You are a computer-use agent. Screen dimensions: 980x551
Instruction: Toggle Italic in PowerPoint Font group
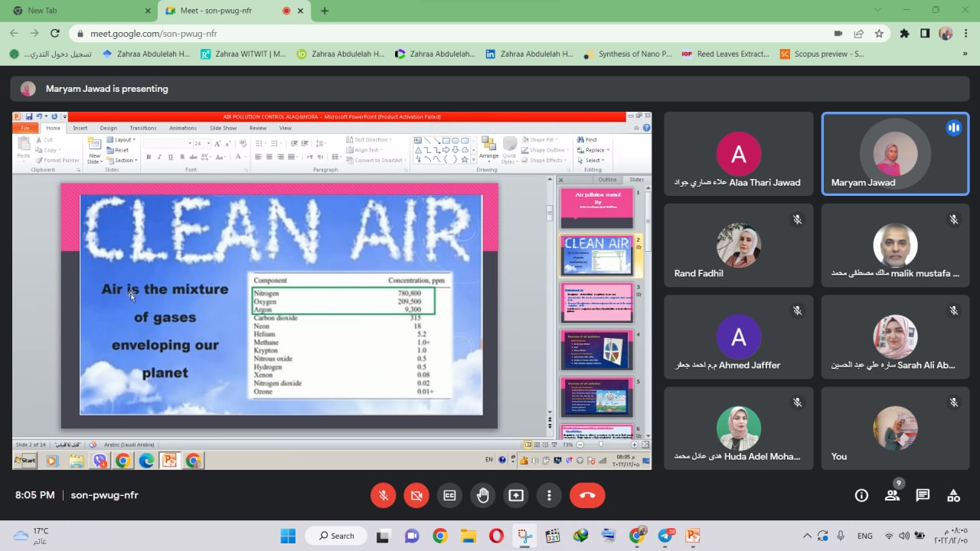(x=159, y=157)
